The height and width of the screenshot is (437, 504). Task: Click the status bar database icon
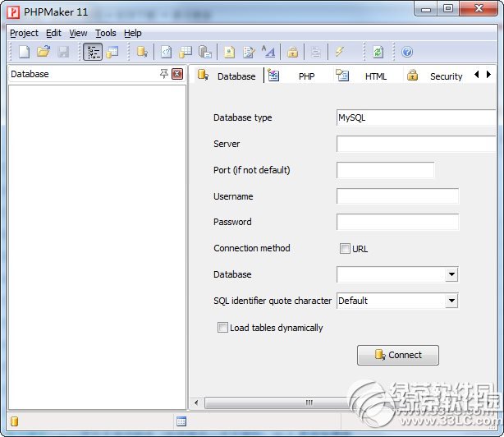pyautogui.click(x=15, y=421)
